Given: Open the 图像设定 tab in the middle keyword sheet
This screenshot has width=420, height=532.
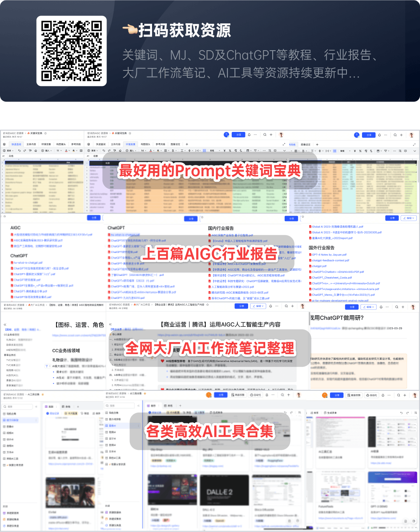Looking at the screenshot, I should click(175, 144).
